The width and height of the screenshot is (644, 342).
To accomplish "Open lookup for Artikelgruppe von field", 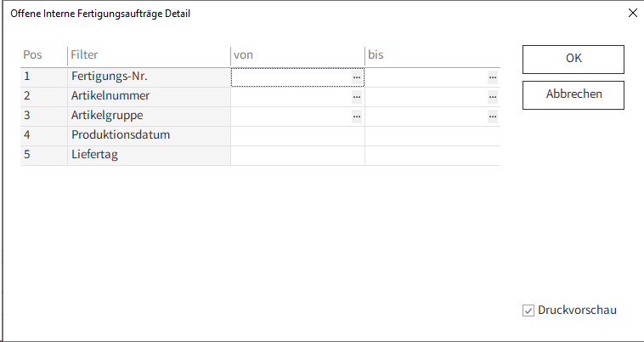I will (x=357, y=117).
